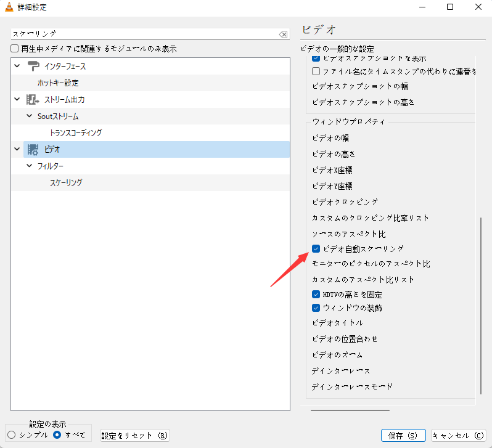Screen dimensions: 492x448
Task: Click the vertical scrollbar in video settings
Action: pos(480,305)
